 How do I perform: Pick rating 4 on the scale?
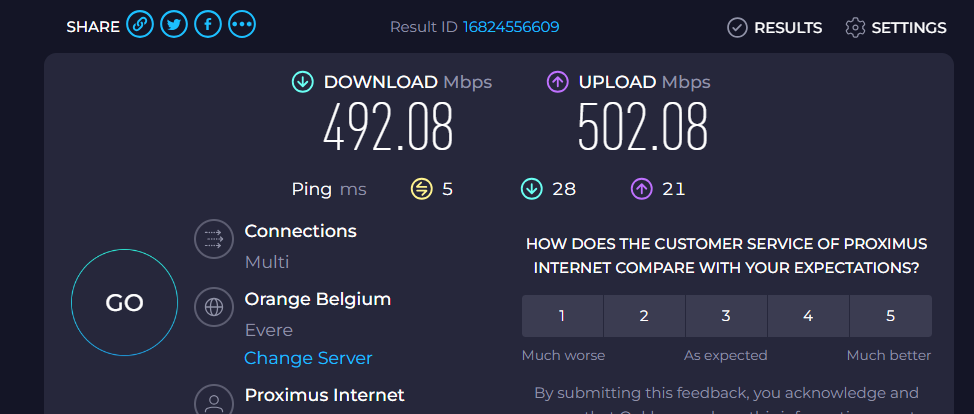point(808,316)
